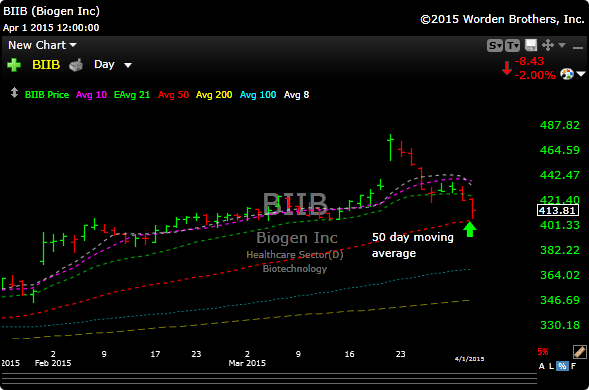Click the four-arrow move chart icon
589x390 pixels.
pyautogui.click(x=548, y=45)
